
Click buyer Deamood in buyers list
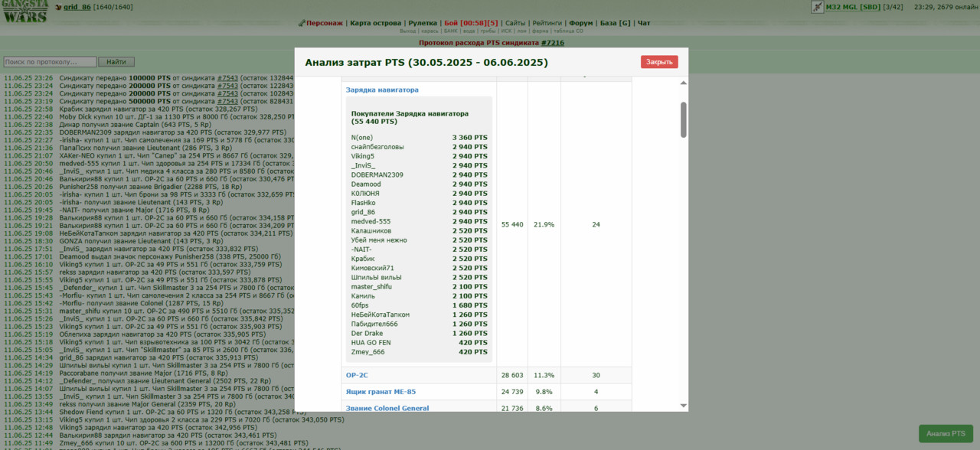point(366,184)
